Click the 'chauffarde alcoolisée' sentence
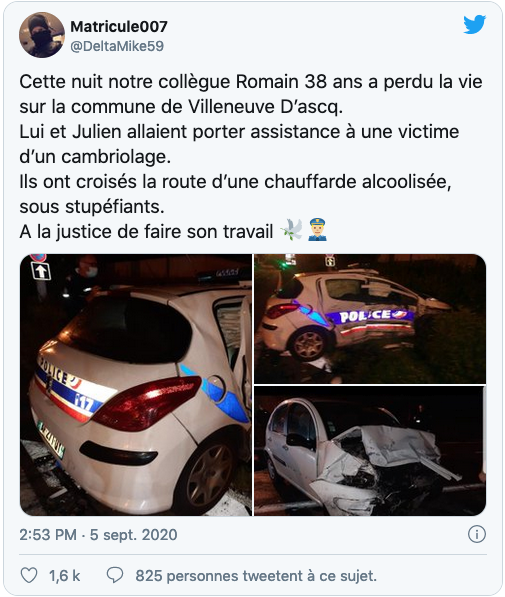Viewport: 505px width, 597px height. pyautogui.click(x=235, y=194)
